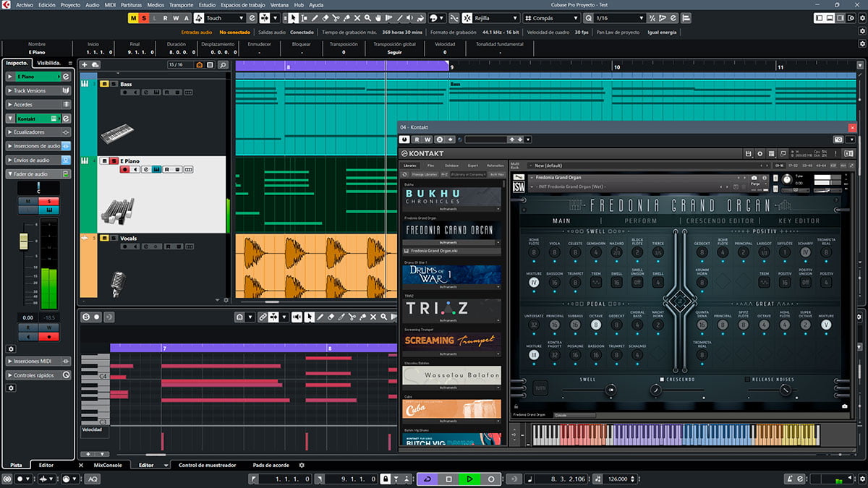
Task: Select the Zoom magnifier tool in main toolbar
Action: pos(368,17)
